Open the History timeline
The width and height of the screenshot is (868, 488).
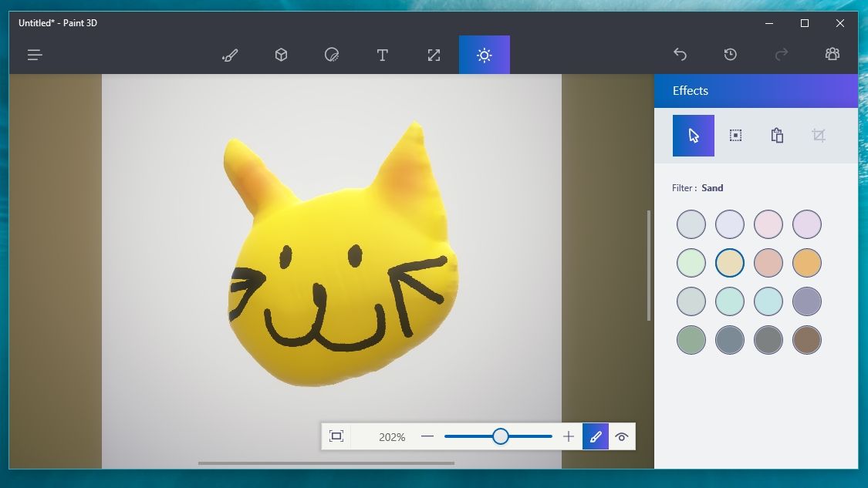click(730, 54)
